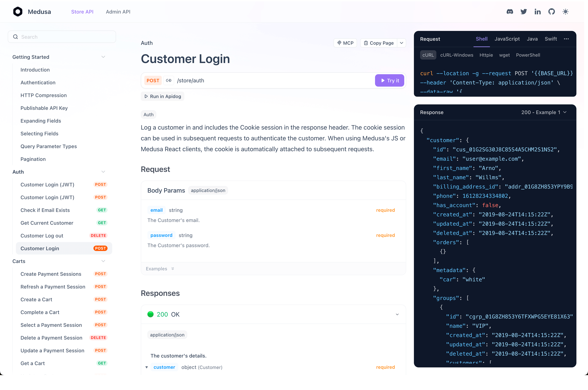Copy endpoint link icon beside POST

(x=169, y=81)
